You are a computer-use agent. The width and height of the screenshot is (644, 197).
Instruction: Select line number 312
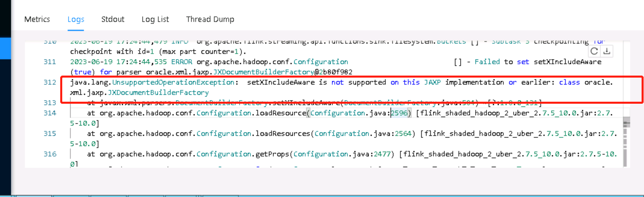(x=50, y=82)
